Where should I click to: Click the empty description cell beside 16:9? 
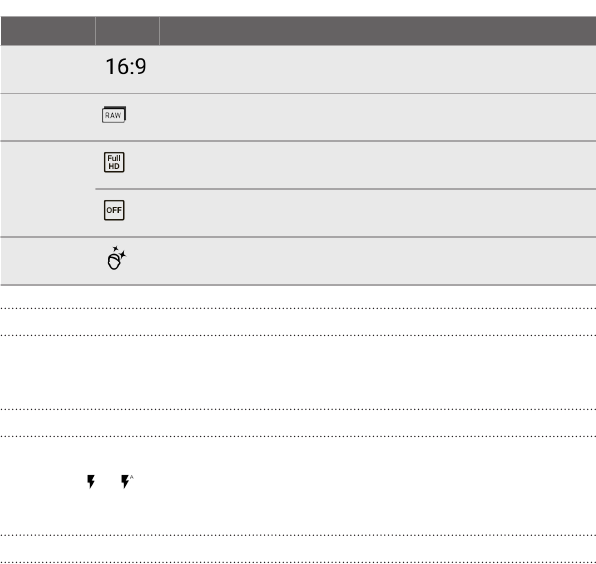(378, 69)
